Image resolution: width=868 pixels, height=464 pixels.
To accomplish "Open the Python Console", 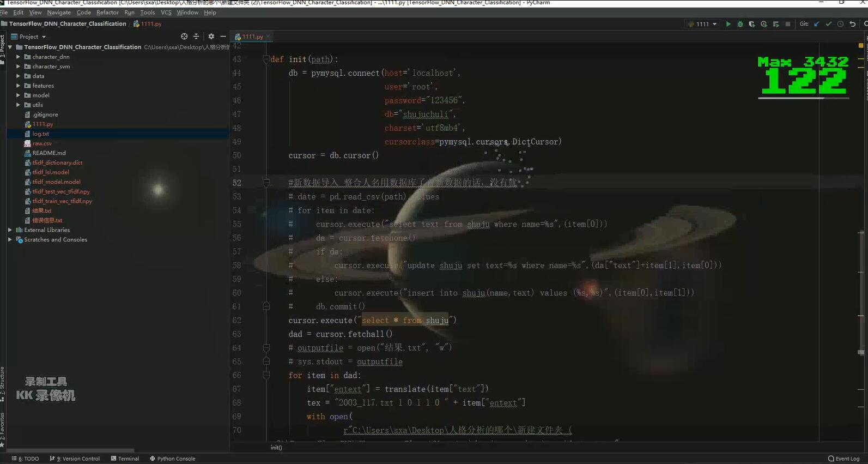I will tap(172, 459).
